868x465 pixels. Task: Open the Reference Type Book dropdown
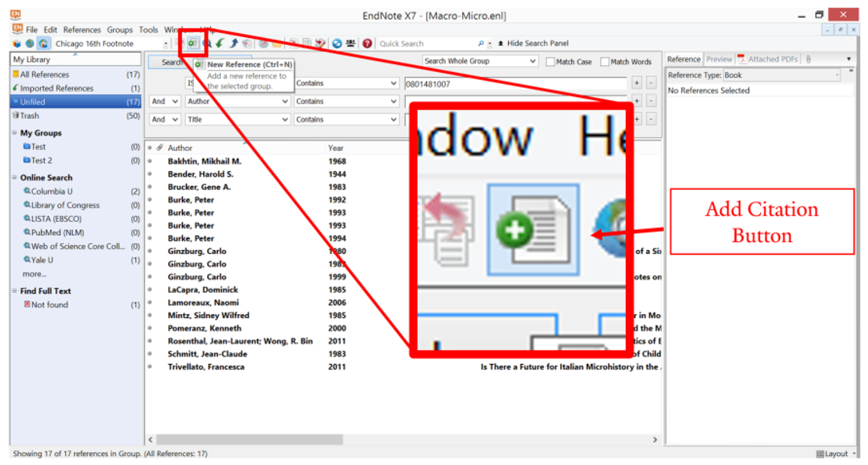(781, 75)
